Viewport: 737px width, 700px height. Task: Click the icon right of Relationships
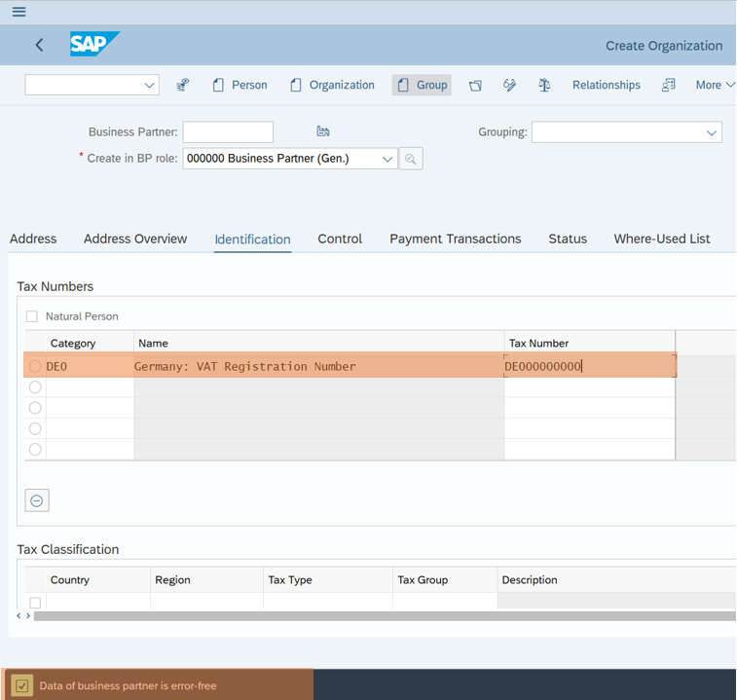[x=668, y=86]
